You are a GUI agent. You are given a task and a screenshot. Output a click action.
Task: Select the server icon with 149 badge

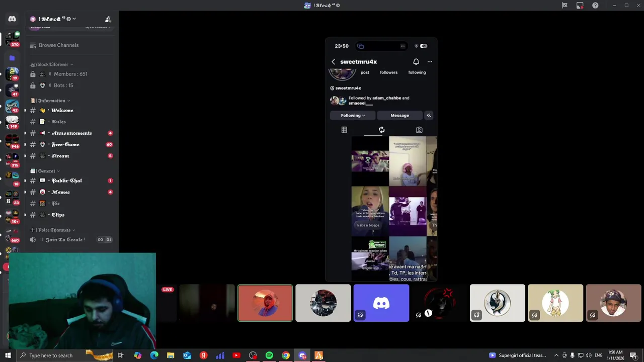(x=12, y=122)
